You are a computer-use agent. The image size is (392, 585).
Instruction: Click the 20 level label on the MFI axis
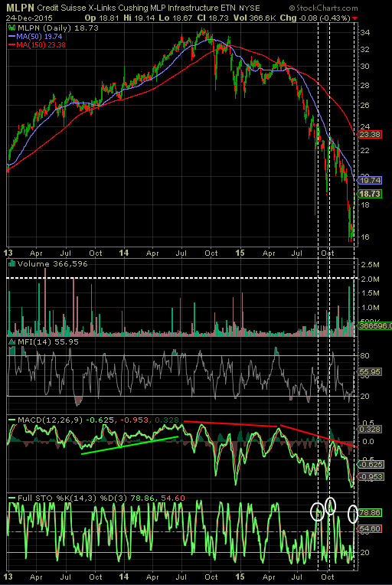(365, 396)
